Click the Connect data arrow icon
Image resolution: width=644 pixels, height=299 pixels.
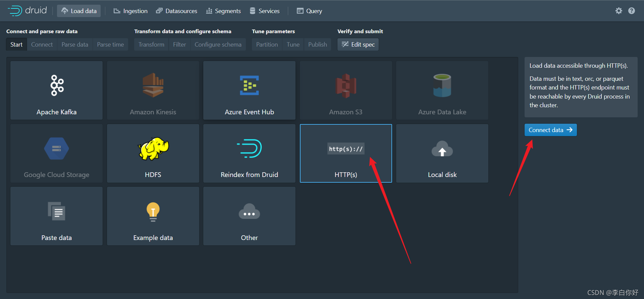[570, 130]
